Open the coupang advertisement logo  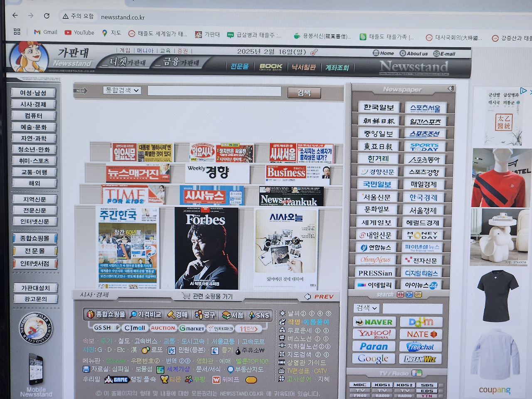click(x=495, y=390)
